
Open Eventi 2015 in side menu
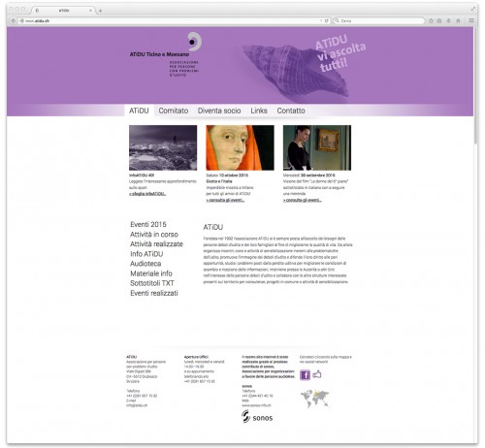point(148,224)
